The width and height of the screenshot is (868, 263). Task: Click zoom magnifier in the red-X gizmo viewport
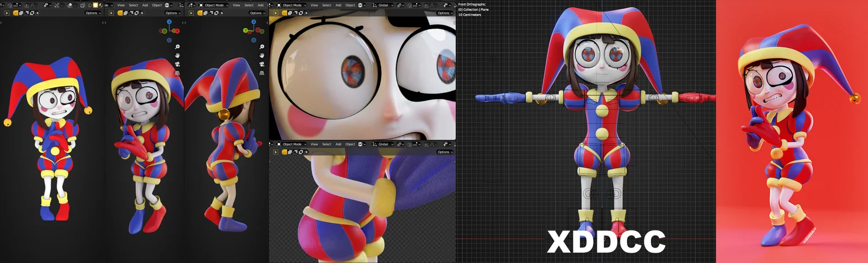tap(177, 47)
